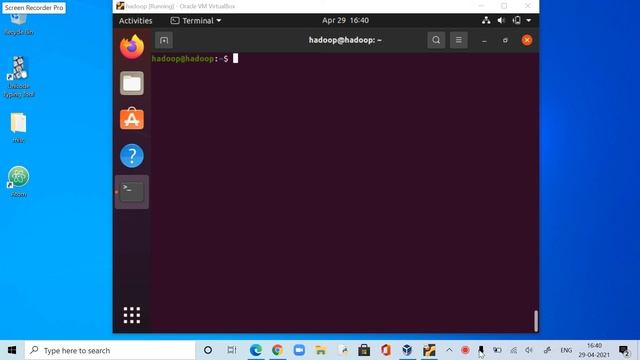The image size is (640, 360).
Task: Open Firefox from the Ubuntu dock
Action: (132, 47)
